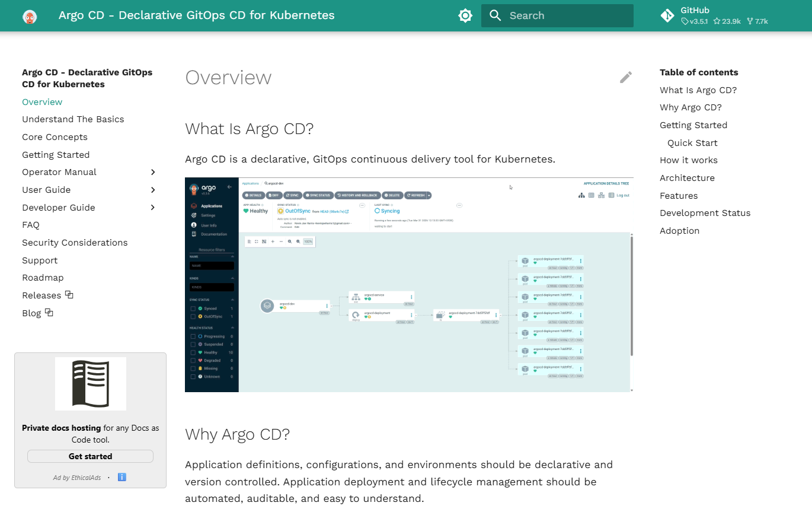Click the large Overview page heading
This screenshot has height=512, width=812.
(x=228, y=78)
